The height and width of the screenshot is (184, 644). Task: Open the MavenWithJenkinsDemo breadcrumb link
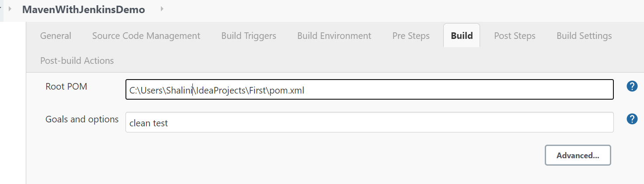coord(84,9)
